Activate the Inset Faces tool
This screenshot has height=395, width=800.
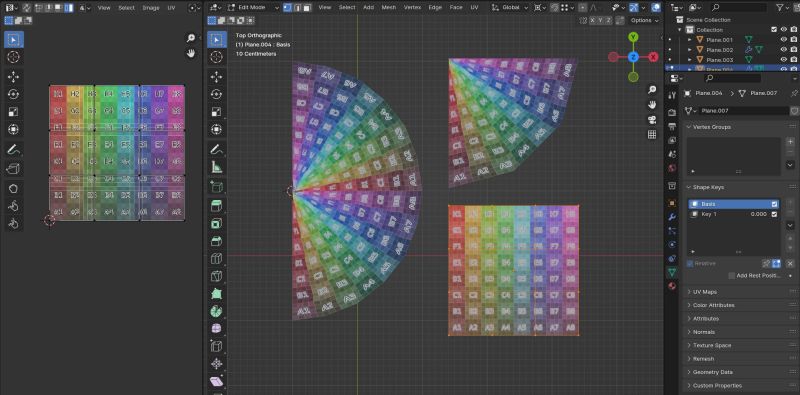point(217,224)
